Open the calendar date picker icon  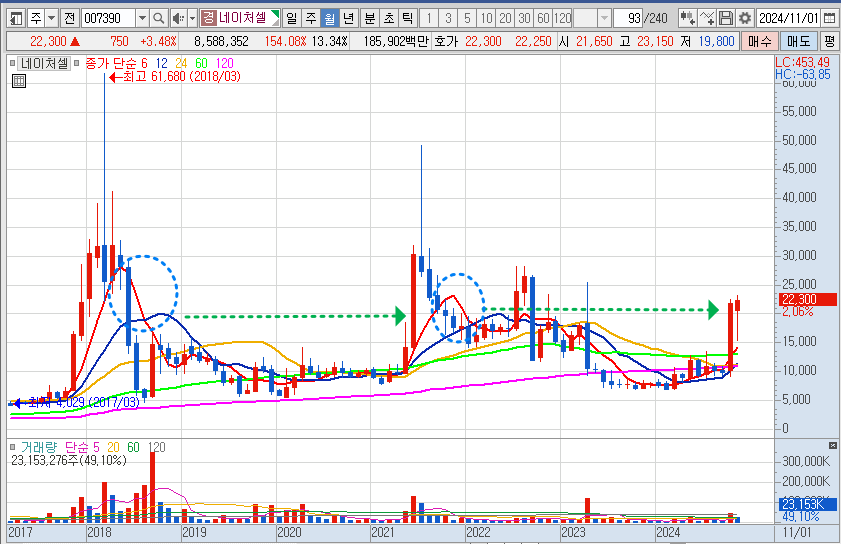coord(829,19)
